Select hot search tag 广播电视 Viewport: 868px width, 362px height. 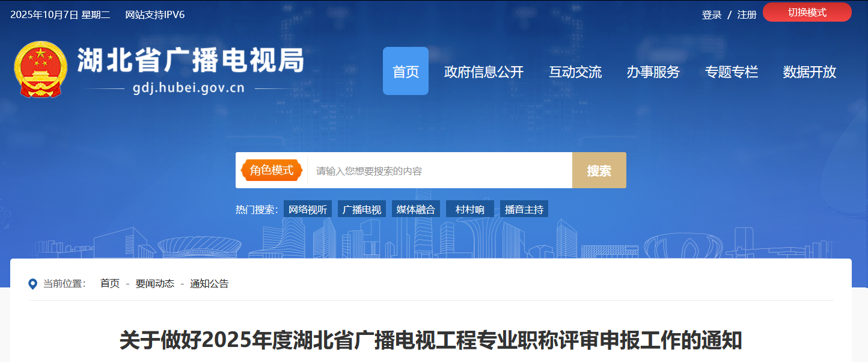point(362,209)
